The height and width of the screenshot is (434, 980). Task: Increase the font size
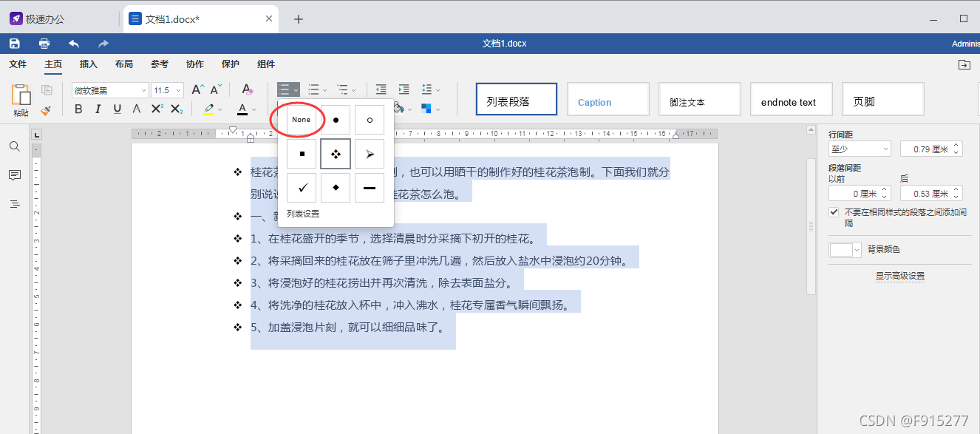tap(197, 90)
